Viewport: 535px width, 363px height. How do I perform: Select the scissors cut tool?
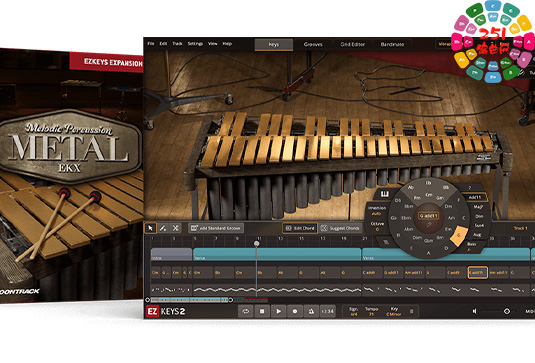175,228
